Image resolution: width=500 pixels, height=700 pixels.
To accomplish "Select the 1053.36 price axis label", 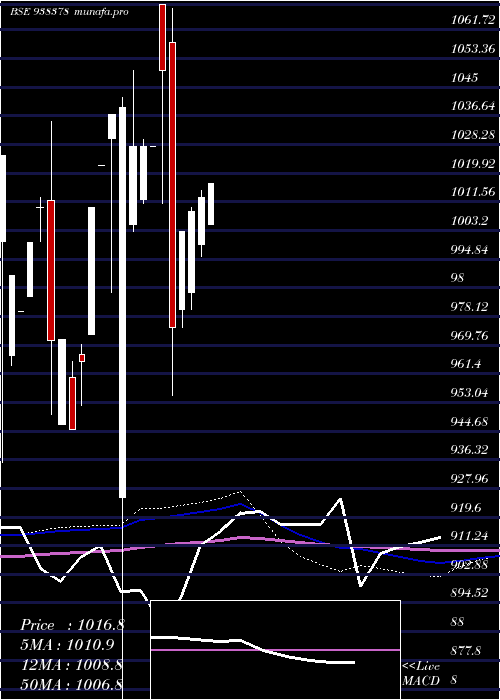I will [473, 48].
